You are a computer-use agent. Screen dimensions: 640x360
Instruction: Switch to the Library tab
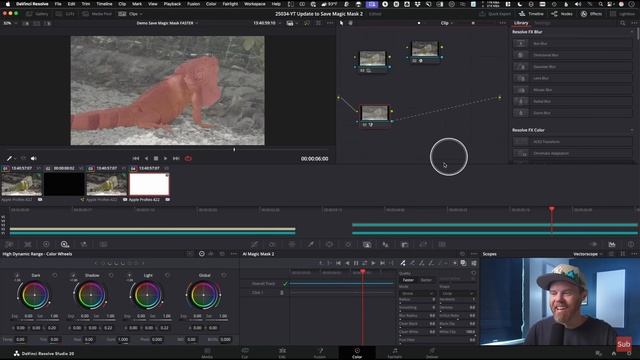click(x=521, y=23)
